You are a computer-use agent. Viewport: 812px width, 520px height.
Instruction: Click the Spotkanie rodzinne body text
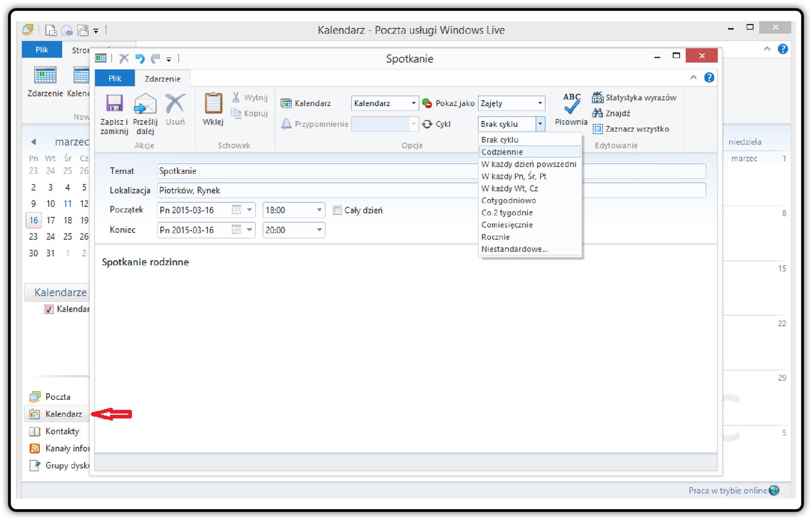point(145,262)
